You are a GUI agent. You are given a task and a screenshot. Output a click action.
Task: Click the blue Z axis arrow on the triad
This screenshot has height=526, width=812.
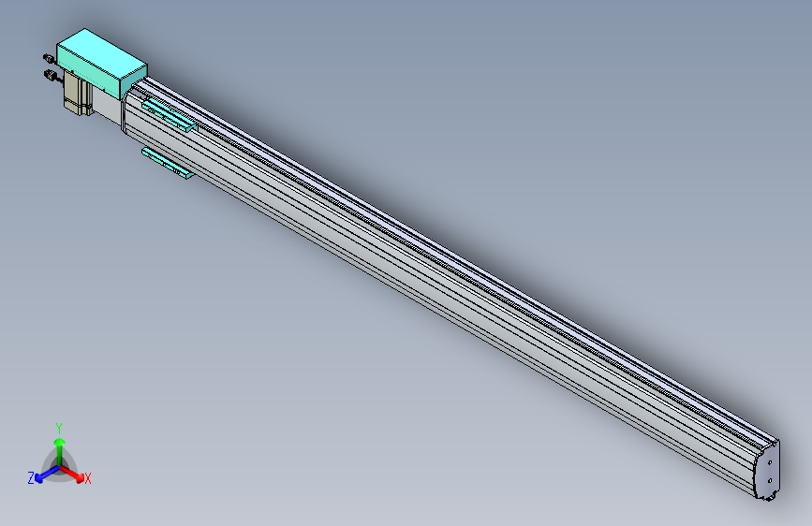[x=47, y=474]
